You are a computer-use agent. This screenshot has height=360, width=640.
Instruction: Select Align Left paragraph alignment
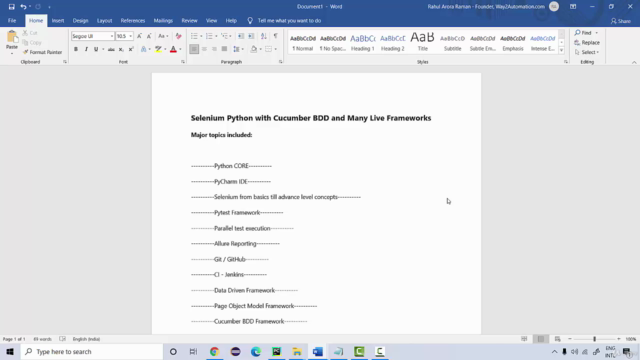194,49
